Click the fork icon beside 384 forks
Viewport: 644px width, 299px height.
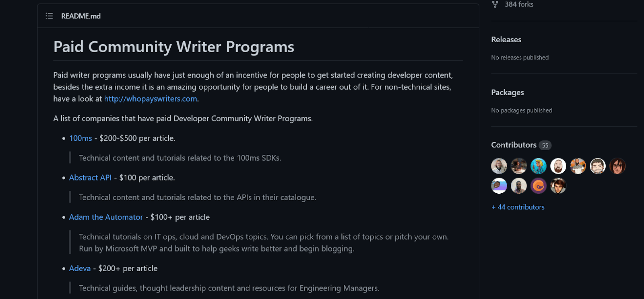pyautogui.click(x=495, y=4)
